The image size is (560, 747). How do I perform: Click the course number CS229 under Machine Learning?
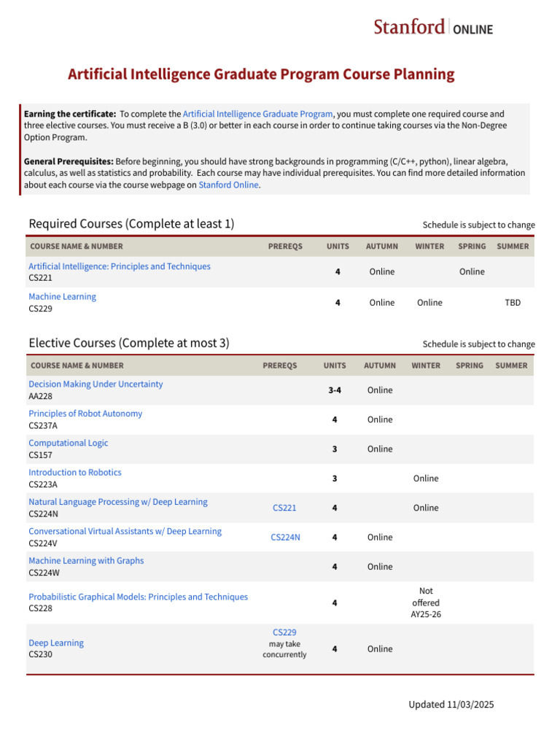(x=41, y=309)
